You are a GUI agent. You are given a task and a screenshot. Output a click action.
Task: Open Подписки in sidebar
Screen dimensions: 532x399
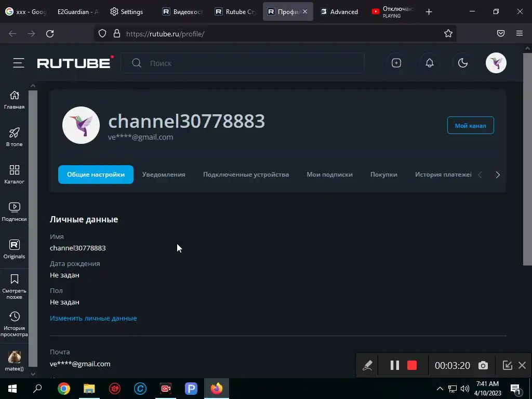tap(14, 212)
